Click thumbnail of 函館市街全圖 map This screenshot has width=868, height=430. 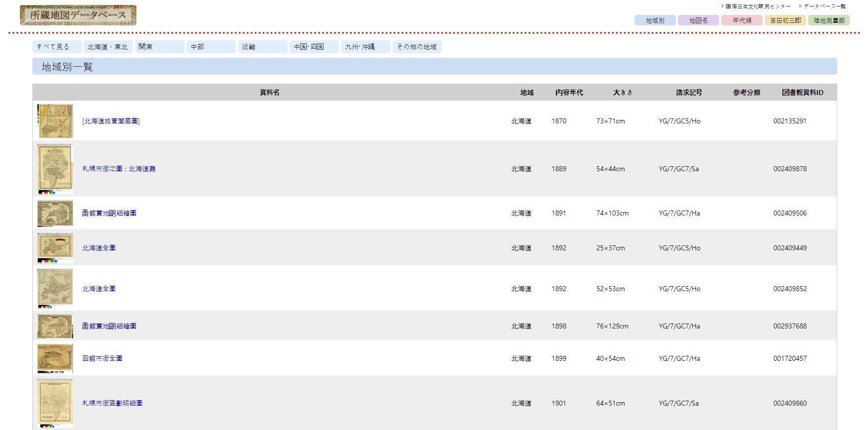coord(55,358)
